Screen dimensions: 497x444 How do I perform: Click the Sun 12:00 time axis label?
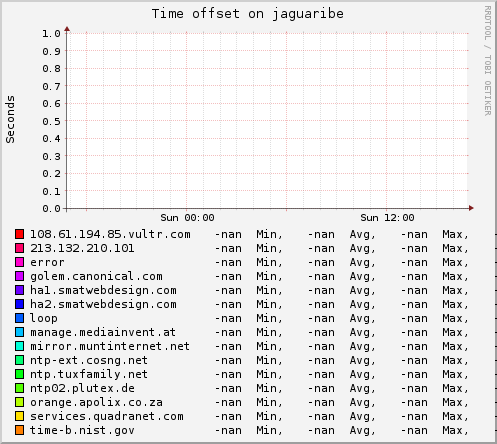click(387, 218)
